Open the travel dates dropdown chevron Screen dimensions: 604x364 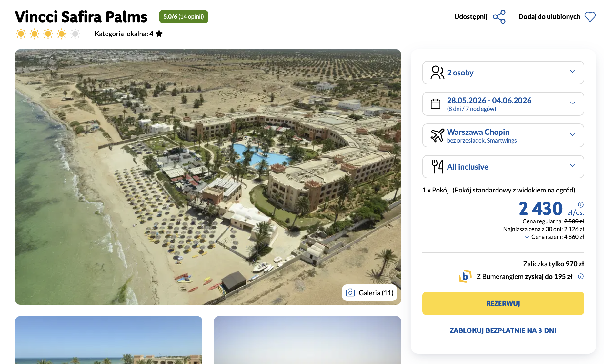pos(572,103)
